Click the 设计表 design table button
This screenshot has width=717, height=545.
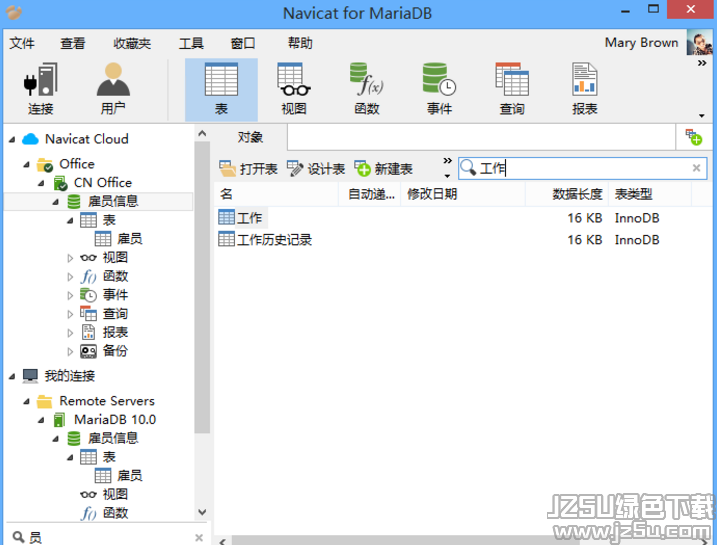[x=316, y=169]
